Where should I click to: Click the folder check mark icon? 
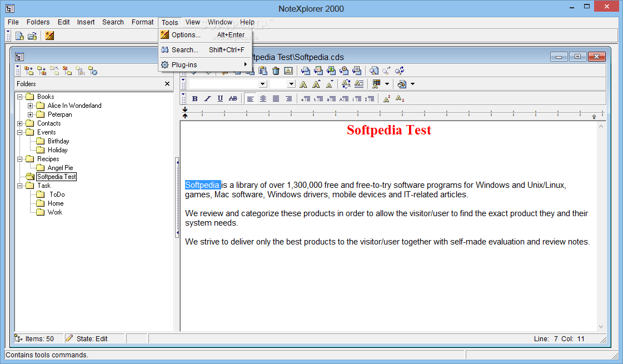tap(93, 71)
